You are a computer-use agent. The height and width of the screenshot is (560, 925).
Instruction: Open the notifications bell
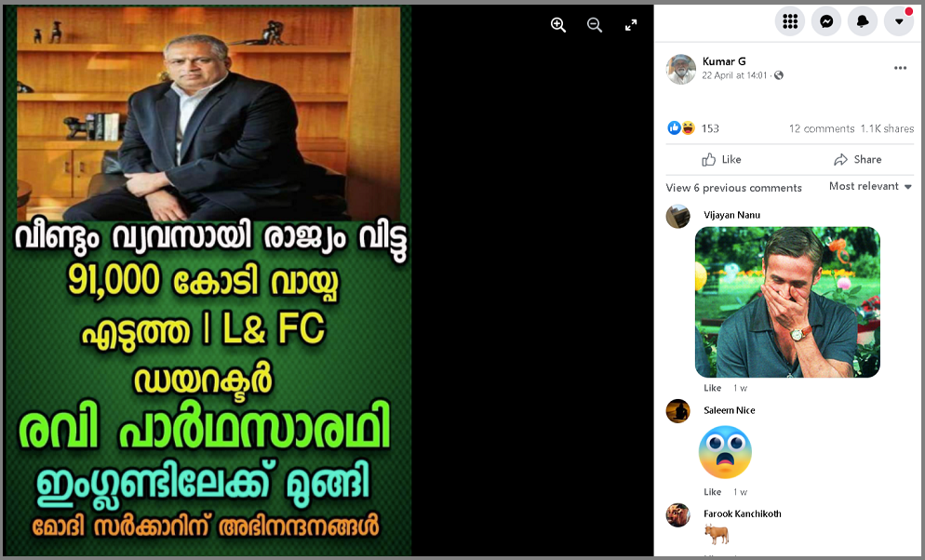[863, 21]
